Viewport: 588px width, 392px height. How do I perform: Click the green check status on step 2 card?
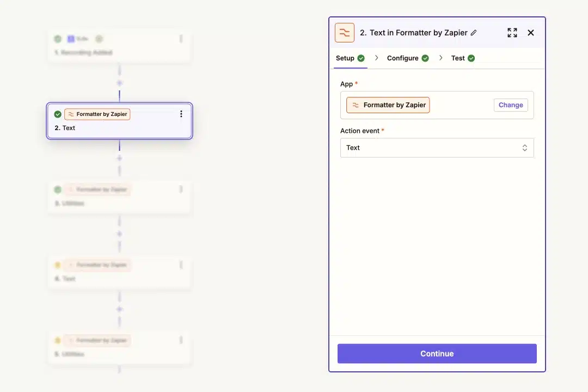(x=58, y=114)
